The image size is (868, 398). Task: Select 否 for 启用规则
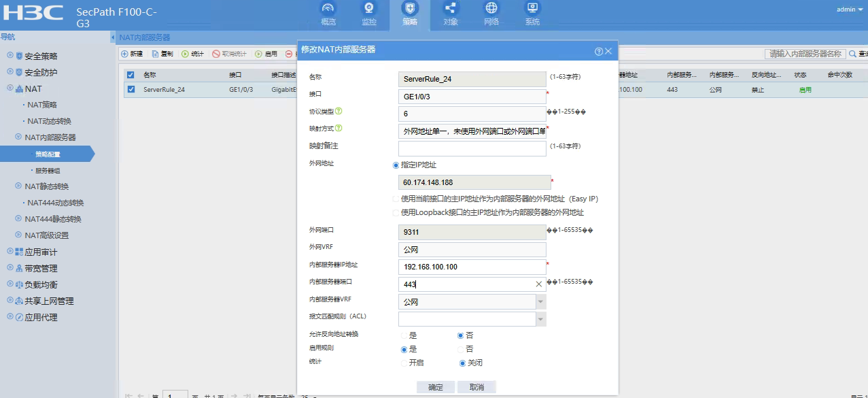[461, 349]
